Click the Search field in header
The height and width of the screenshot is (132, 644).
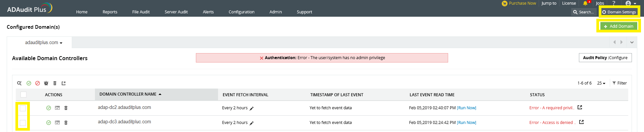(x=584, y=12)
